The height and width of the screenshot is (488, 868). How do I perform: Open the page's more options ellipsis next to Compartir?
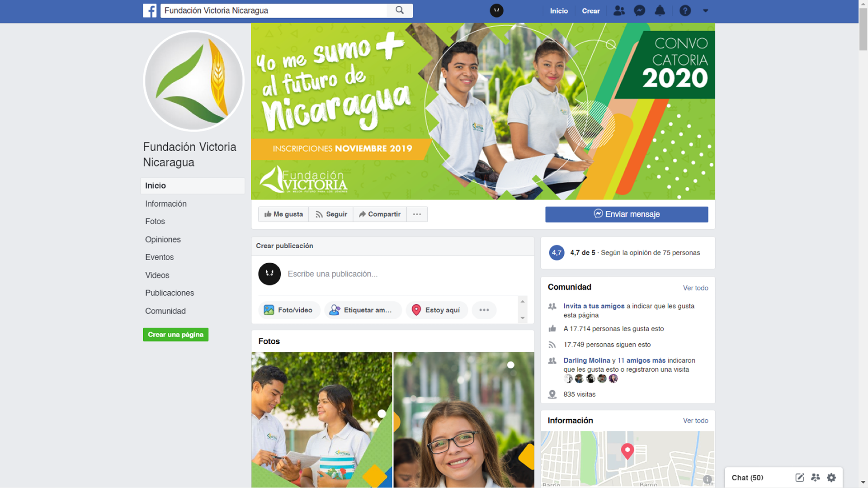pos(417,214)
